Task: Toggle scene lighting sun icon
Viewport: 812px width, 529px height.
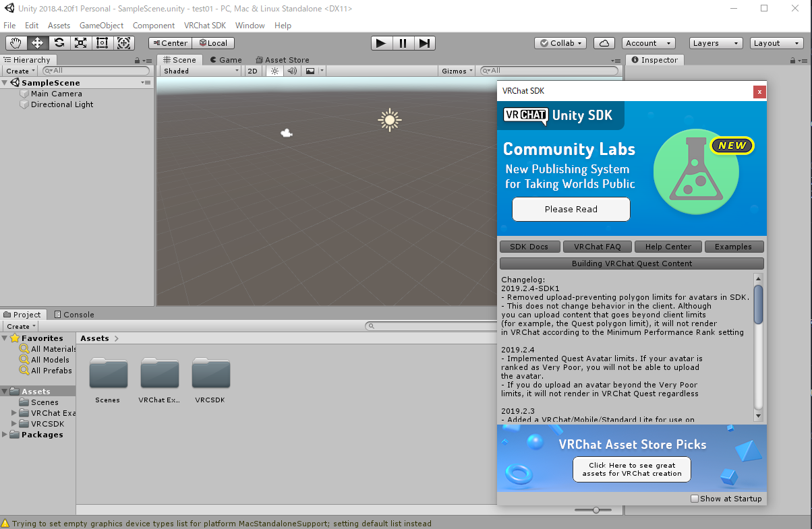Action: [x=274, y=71]
